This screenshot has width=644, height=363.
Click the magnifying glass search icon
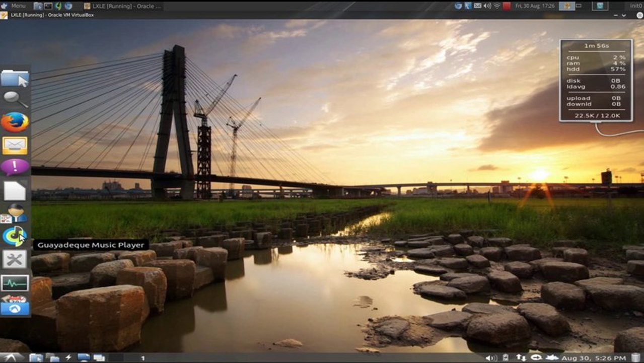click(15, 99)
